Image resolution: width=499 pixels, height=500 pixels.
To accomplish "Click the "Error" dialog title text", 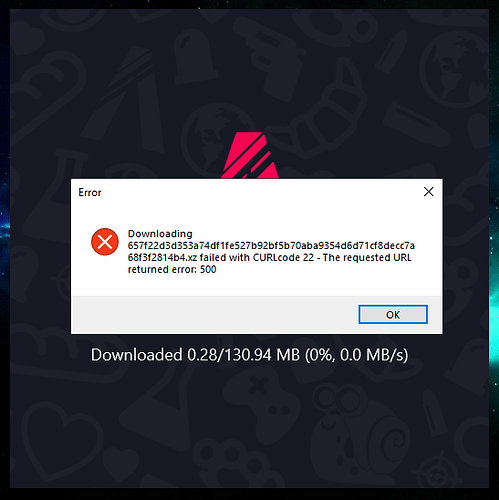I will (x=89, y=192).
